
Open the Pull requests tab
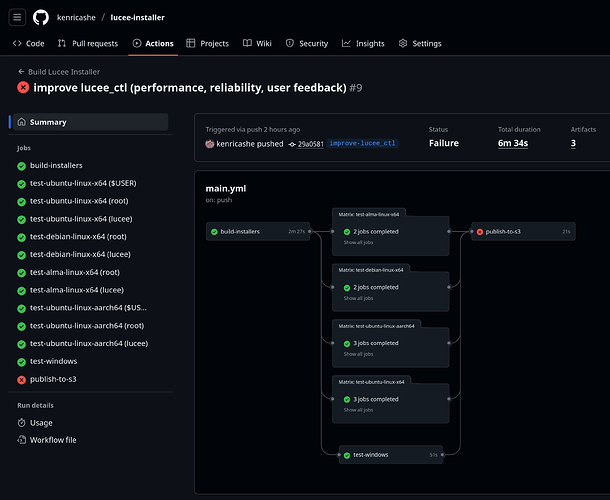[x=88, y=44]
